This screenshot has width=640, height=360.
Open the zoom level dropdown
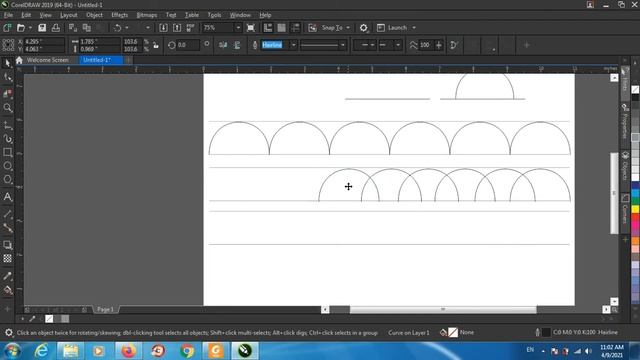[238, 28]
